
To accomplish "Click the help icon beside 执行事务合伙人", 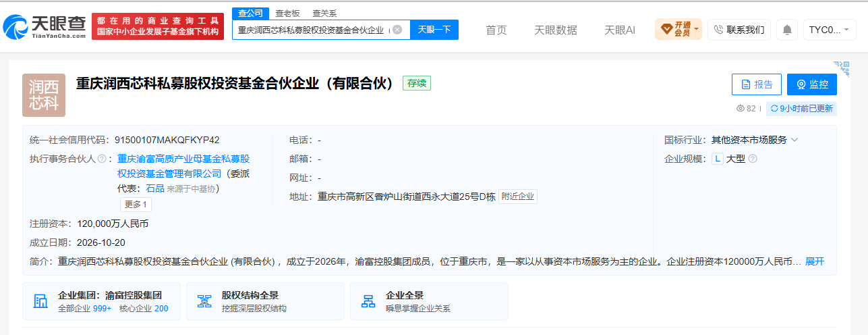I will click(102, 159).
